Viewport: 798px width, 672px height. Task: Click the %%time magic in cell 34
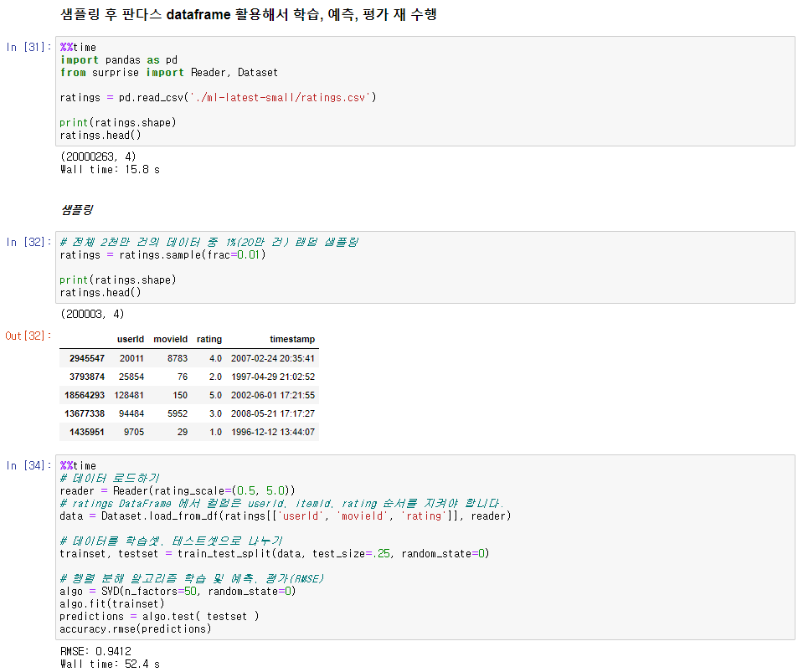tap(78, 465)
